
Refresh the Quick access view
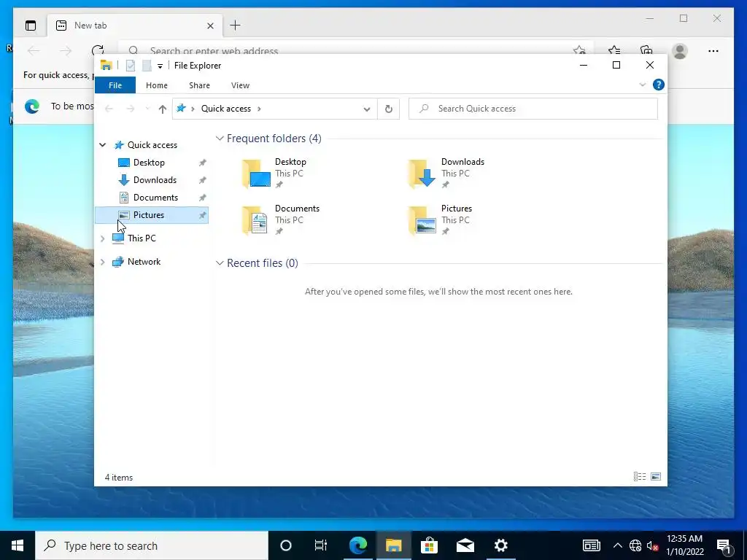pos(389,109)
